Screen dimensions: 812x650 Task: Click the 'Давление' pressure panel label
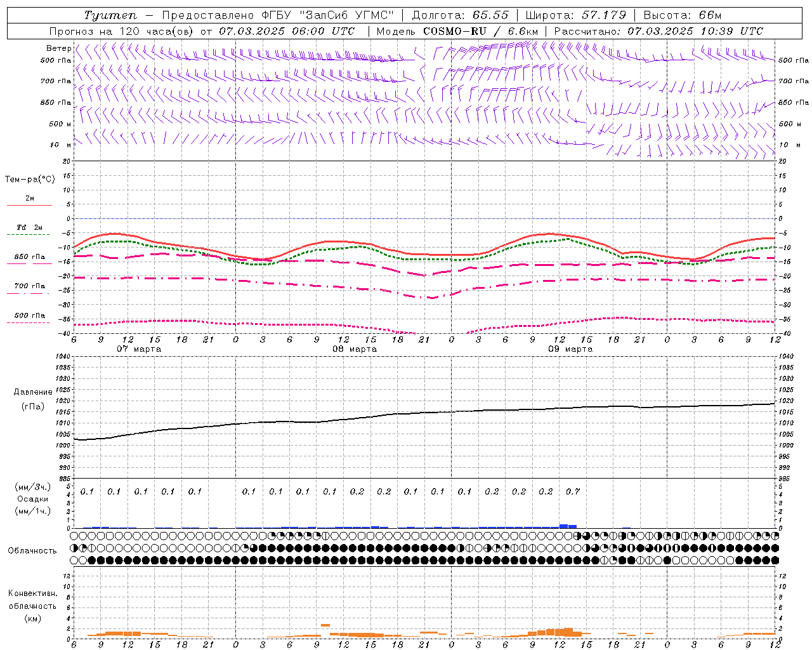pyautogui.click(x=33, y=392)
